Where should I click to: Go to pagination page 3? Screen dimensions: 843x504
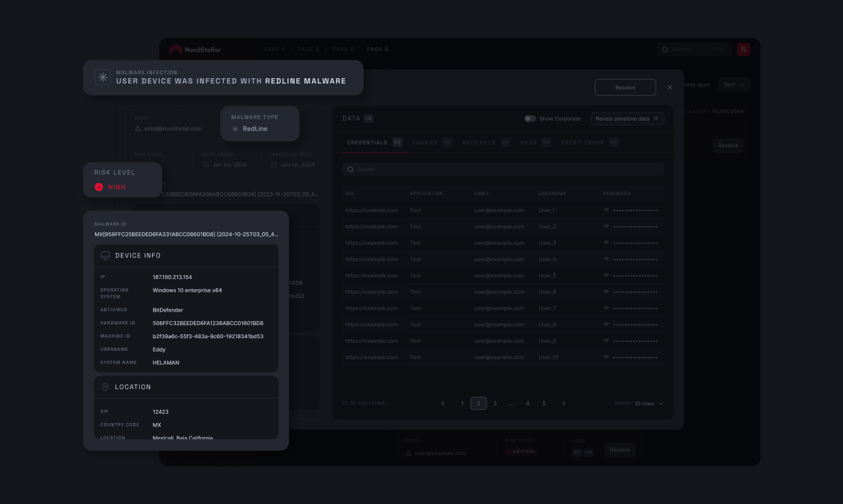point(495,403)
